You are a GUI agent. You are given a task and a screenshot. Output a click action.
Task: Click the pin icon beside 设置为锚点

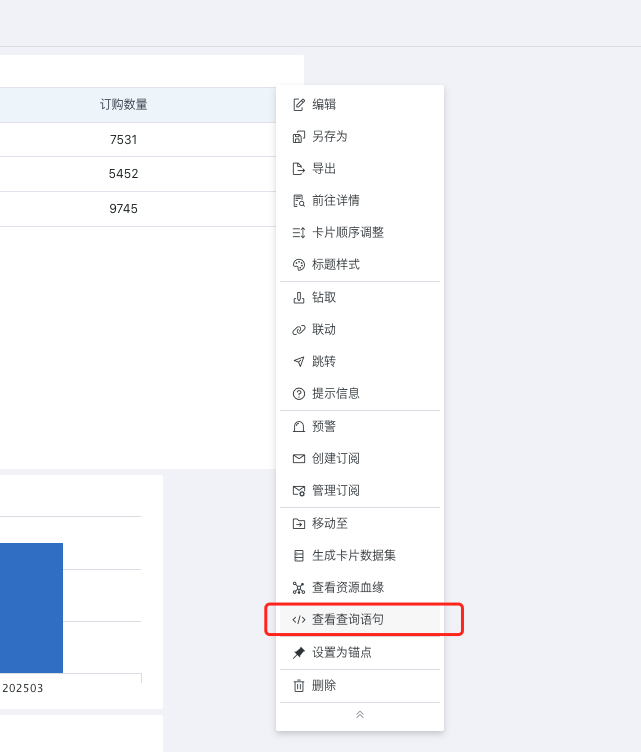coord(299,653)
